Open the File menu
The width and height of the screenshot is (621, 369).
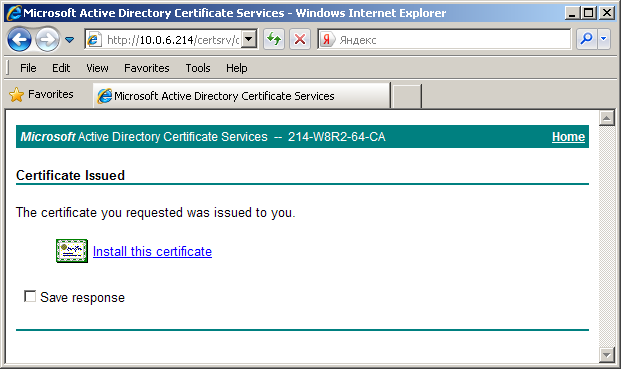[28, 68]
